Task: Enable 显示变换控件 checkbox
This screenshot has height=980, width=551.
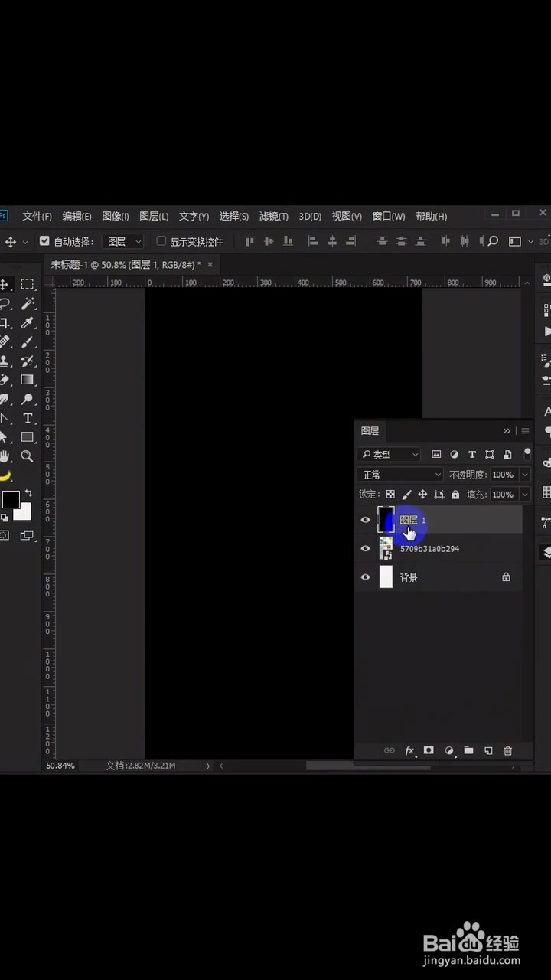Action: point(161,240)
